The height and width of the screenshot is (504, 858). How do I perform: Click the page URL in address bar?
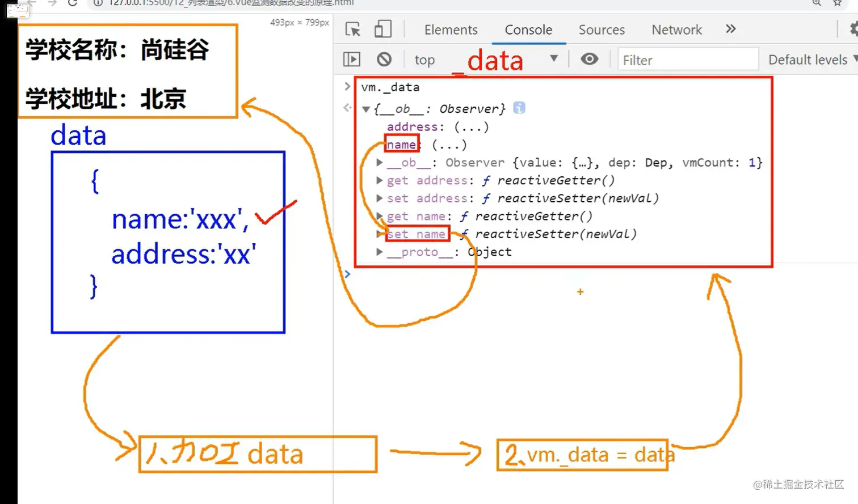[x=231, y=3]
